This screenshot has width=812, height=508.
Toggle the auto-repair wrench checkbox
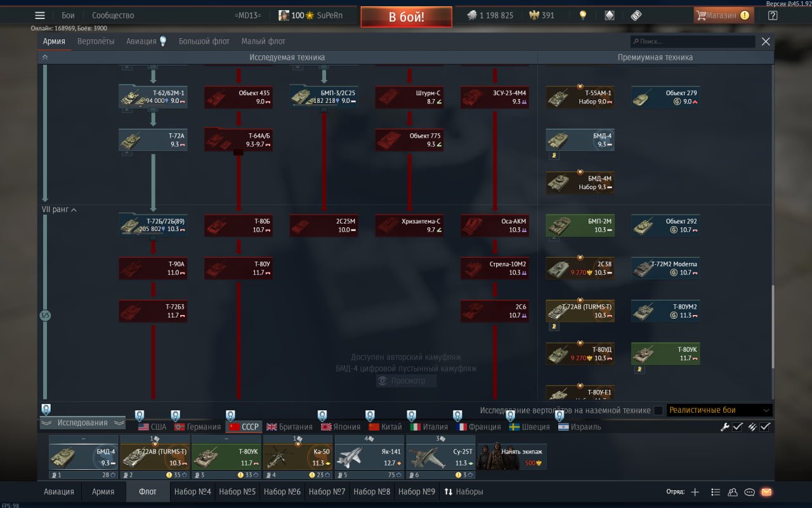[737, 427]
